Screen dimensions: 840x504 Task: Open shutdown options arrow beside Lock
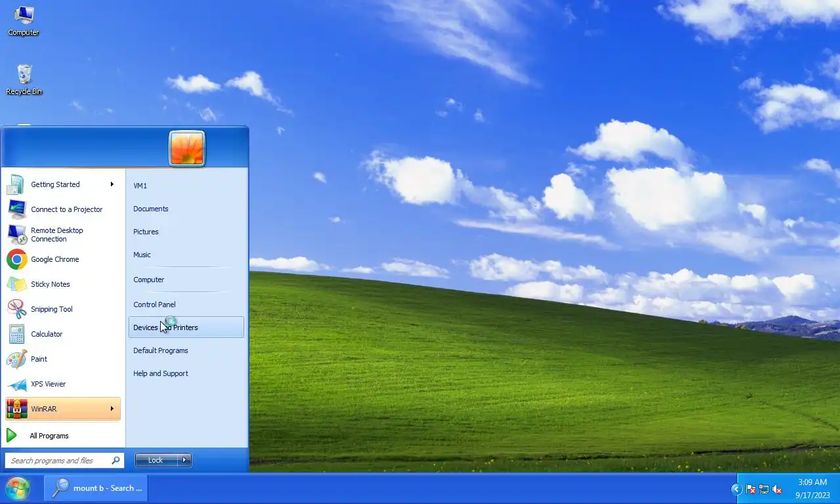[x=185, y=460]
